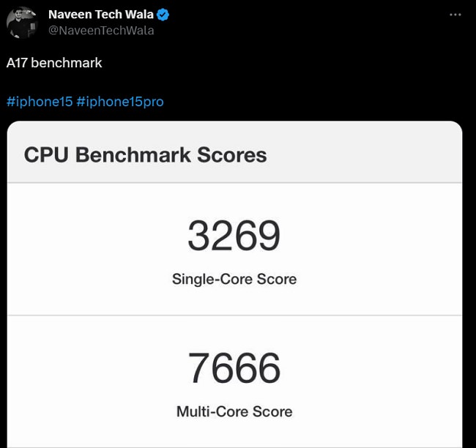Open the tweet's more options ellipsis
The height and width of the screenshot is (448, 476).
click(455, 15)
